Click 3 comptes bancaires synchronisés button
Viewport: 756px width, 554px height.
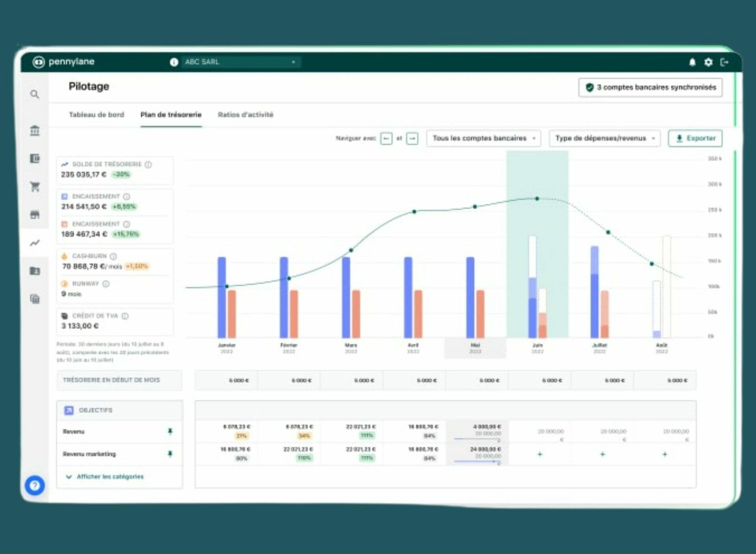(x=650, y=87)
